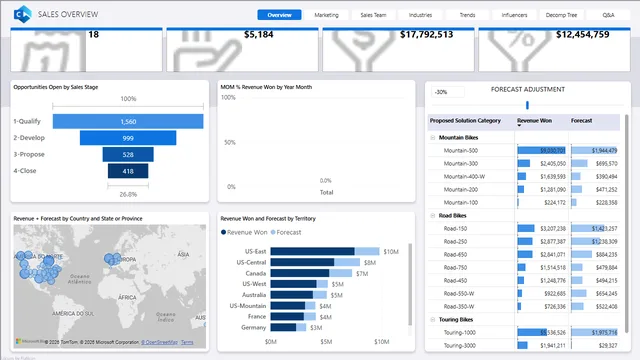Collapse the Mountain Bikes group
This screenshot has height=360, width=640.
[x=433, y=138]
